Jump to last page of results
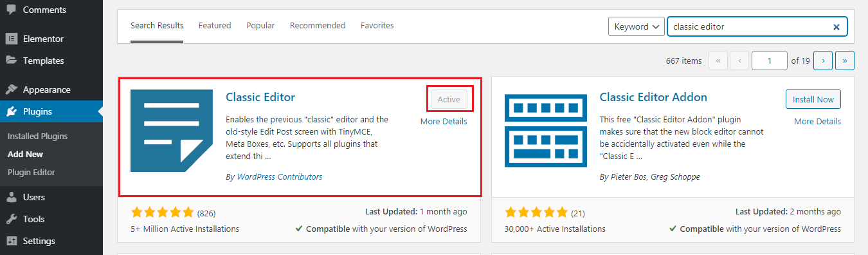 pos(844,61)
